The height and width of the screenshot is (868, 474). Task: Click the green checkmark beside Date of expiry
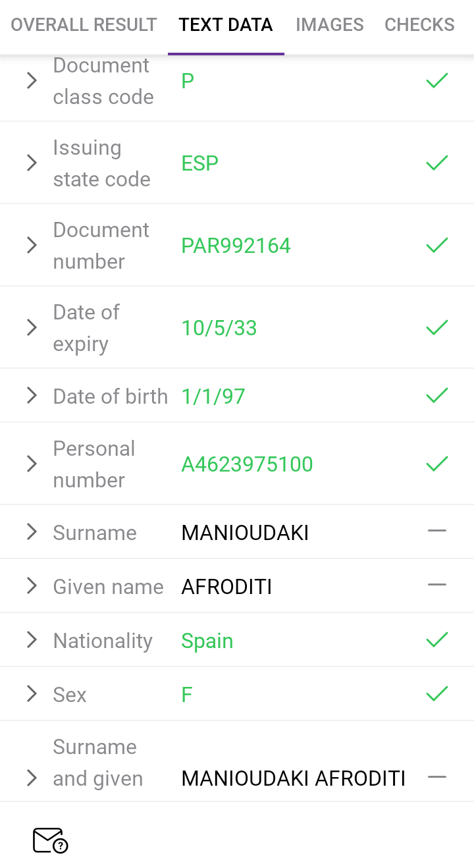coord(436,327)
